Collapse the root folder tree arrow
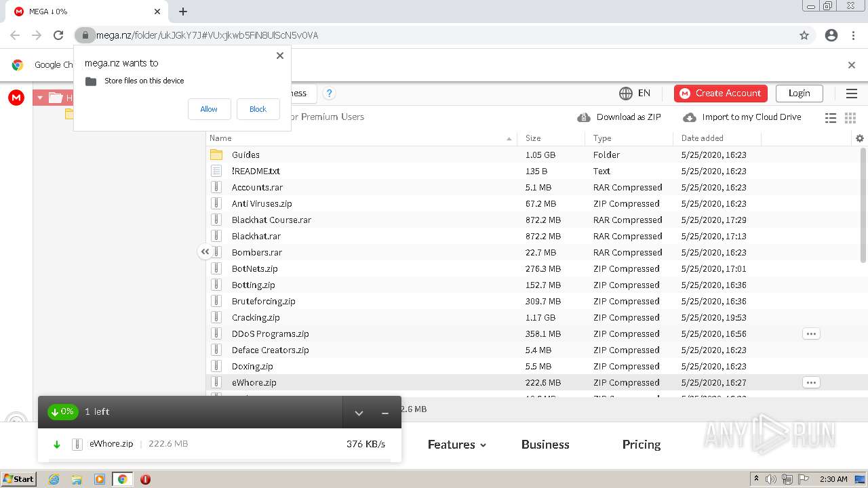 click(40, 98)
